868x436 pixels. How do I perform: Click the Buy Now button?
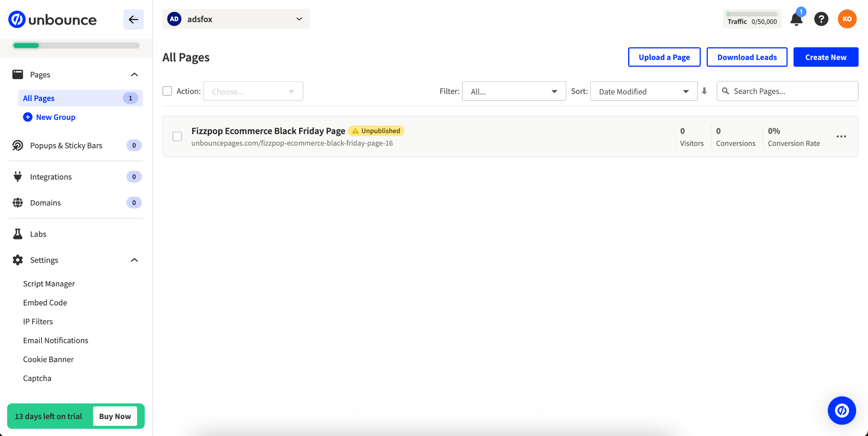[115, 416]
